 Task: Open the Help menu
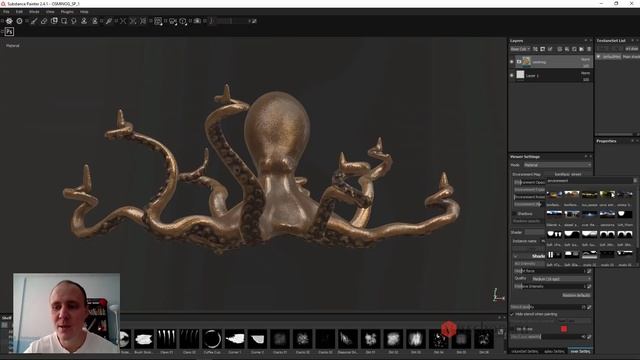click(84, 12)
